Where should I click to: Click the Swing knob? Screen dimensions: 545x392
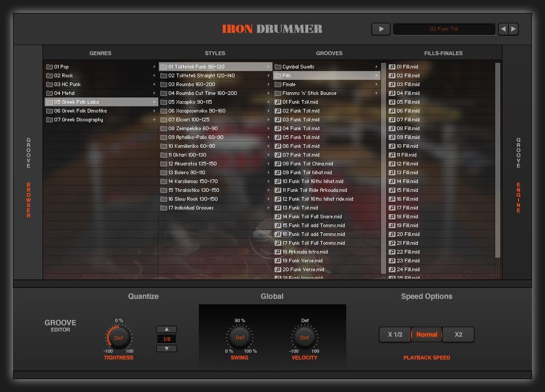pyautogui.click(x=240, y=337)
